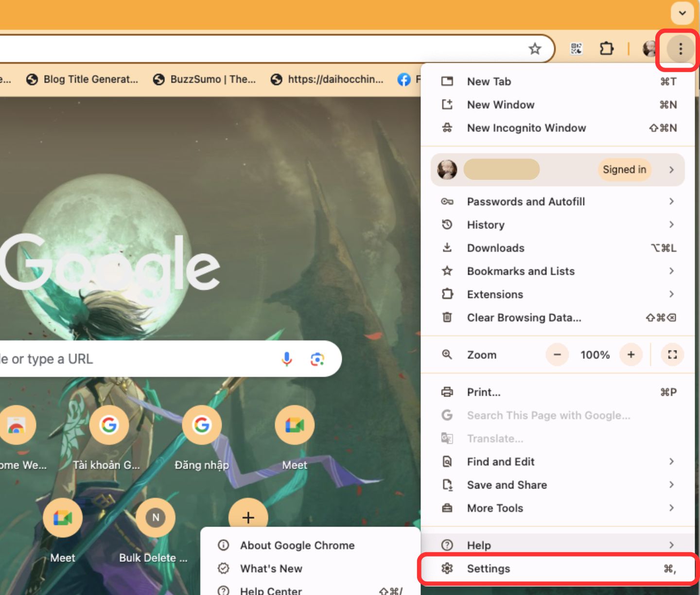Open the Extensions puzzle icon in toolbar
This screenshot has height=595, width=700.
(606, 49)
